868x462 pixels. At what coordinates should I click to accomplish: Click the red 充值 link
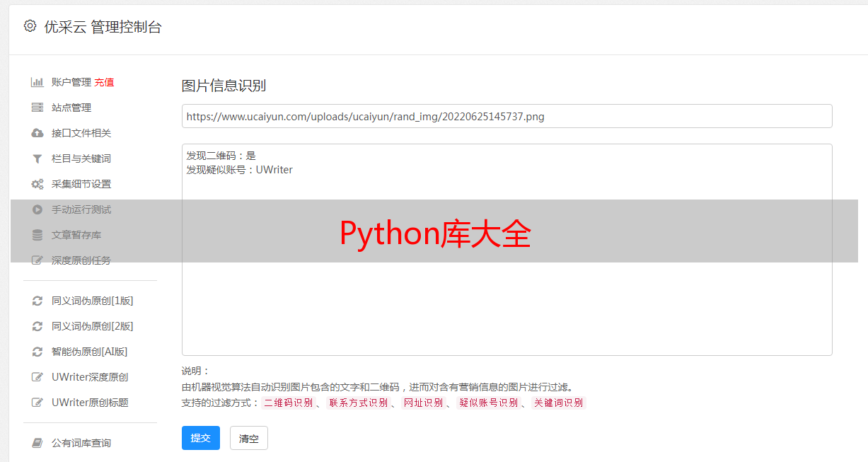104,82
